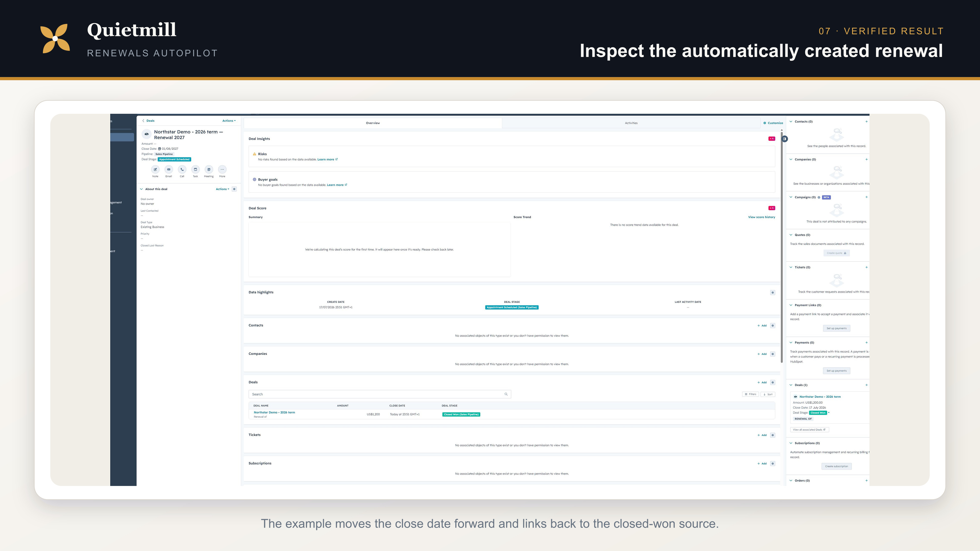Collapse the Subscriptions sidebar section

[791, 443]
